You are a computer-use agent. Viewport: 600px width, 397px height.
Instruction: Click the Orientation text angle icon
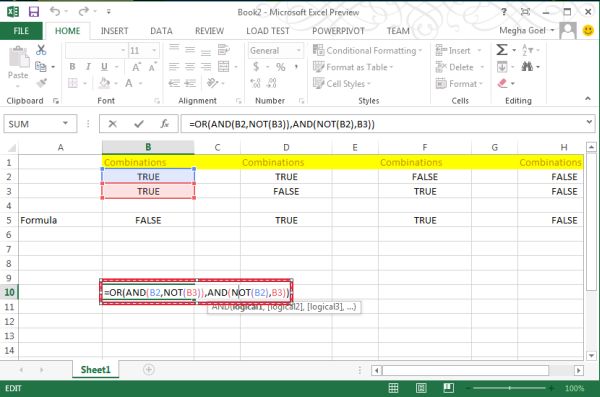click(x=212, y=83)
